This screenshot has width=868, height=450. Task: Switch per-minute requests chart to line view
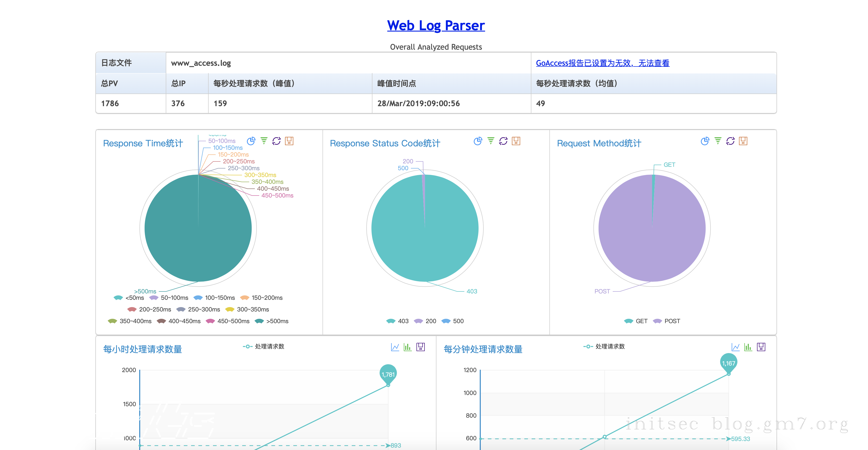click(735, 347)
